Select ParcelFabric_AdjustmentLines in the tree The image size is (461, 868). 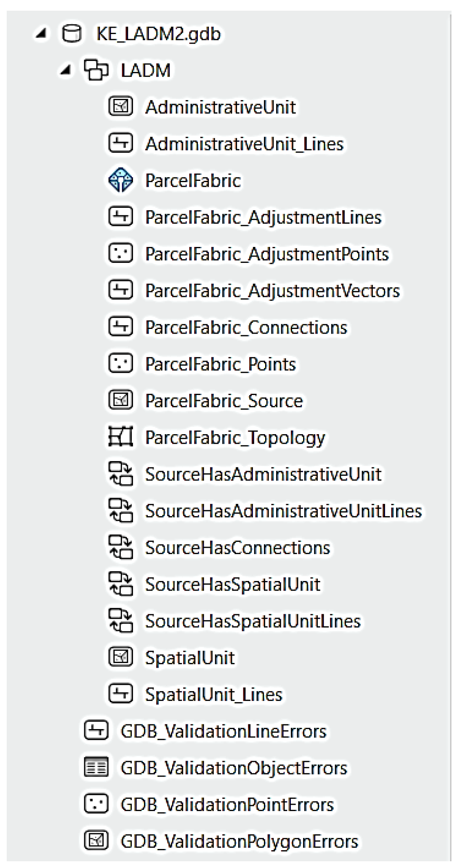coord(263,217)
